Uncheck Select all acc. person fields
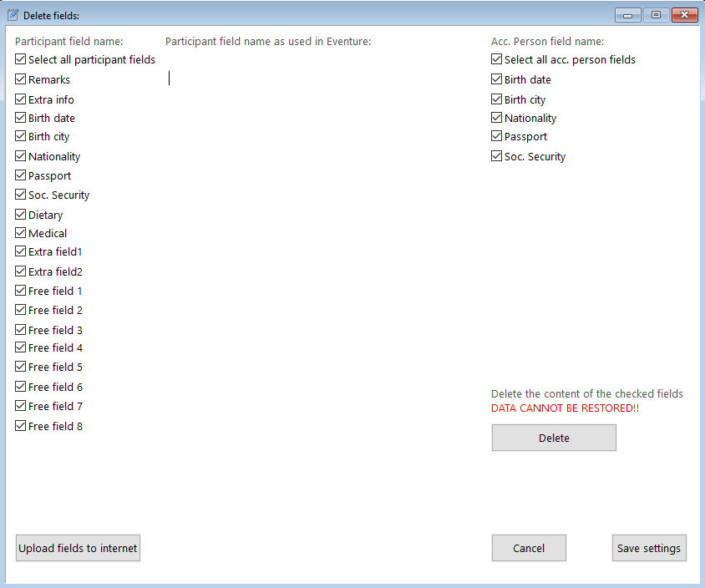705x588 pixels. click(x=497, y=60)
